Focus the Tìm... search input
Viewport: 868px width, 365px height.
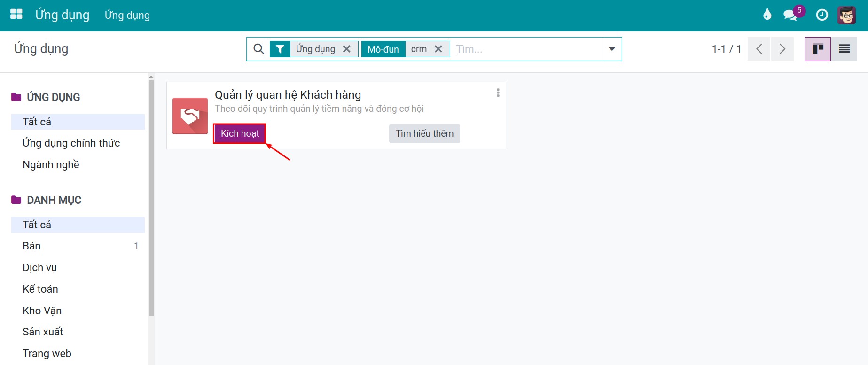pos(528,49)
